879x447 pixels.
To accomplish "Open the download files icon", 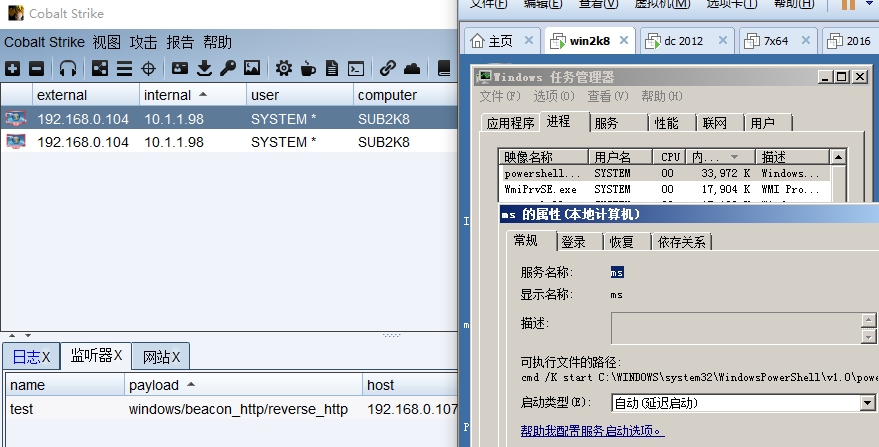I will pos(204,69).
